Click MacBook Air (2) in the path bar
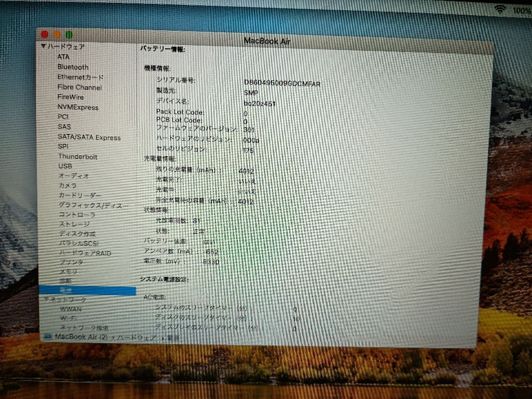Image resolution: width=532 pixels, height=399 pixels. 81,337
